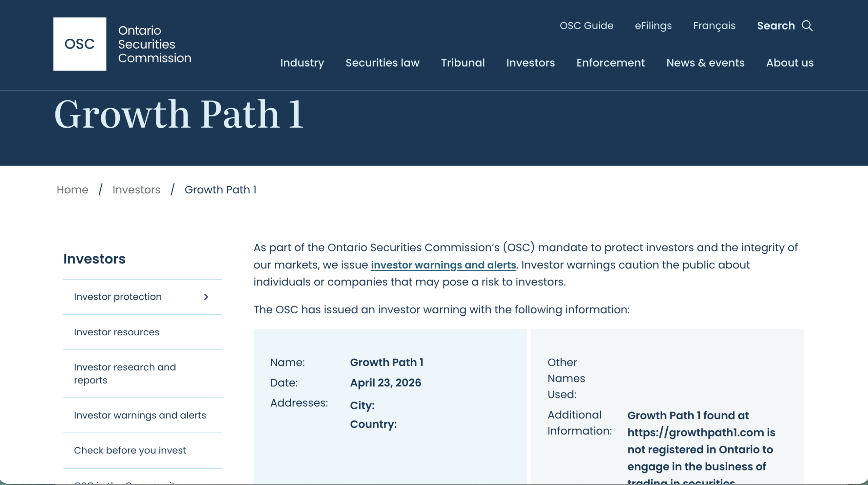Click the Country: field label
The image size is (868, 485).
point(373,424)
